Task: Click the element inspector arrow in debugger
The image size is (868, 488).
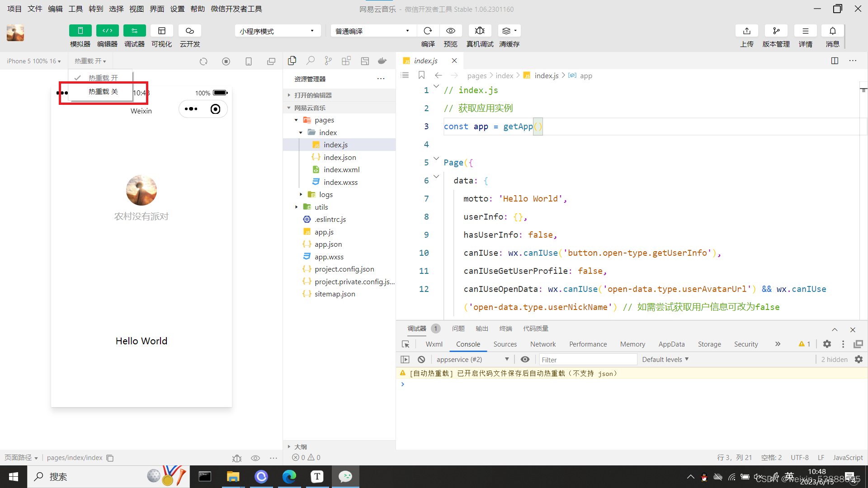Action: 406,344
